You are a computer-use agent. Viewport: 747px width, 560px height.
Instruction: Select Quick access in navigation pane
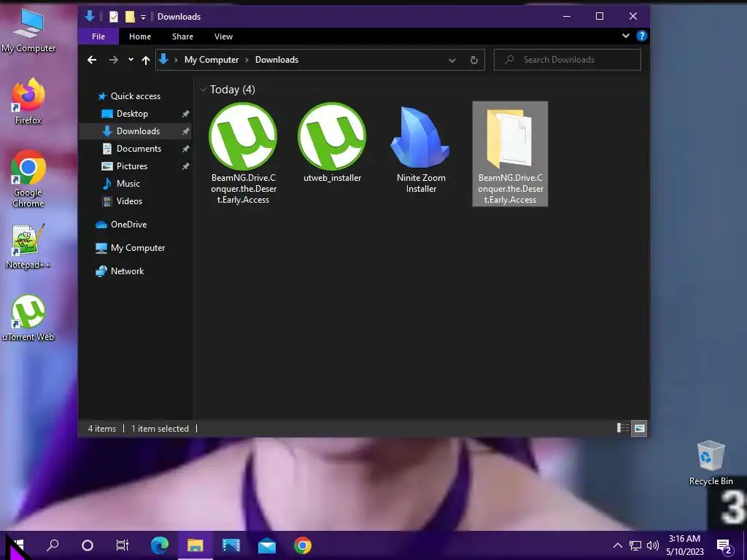click(x=135, y=96)
